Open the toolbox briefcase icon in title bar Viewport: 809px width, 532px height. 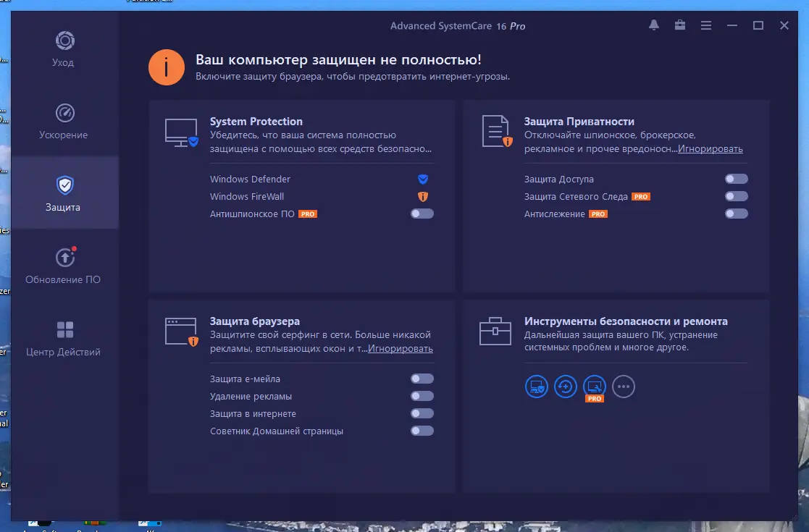tap(680, 25)
